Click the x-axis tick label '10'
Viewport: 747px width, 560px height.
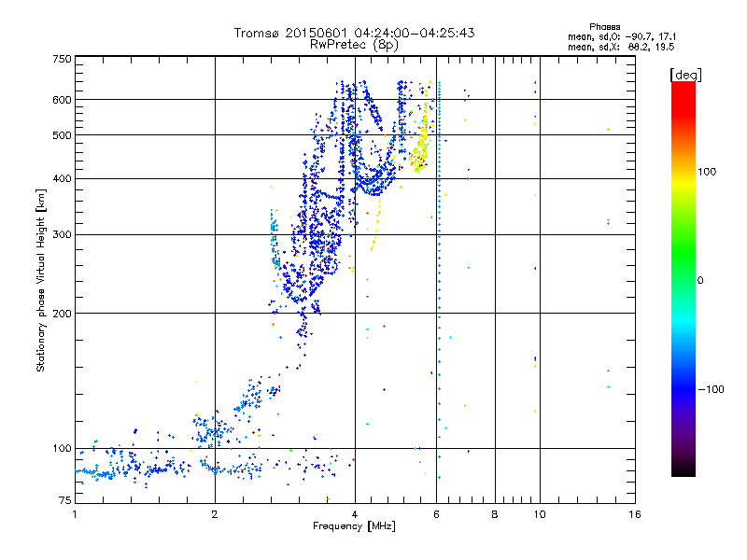point(540,514)
